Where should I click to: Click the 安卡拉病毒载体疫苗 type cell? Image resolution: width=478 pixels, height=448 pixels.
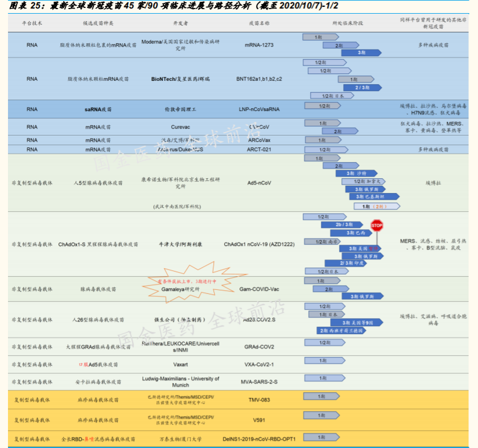point(98,382)
